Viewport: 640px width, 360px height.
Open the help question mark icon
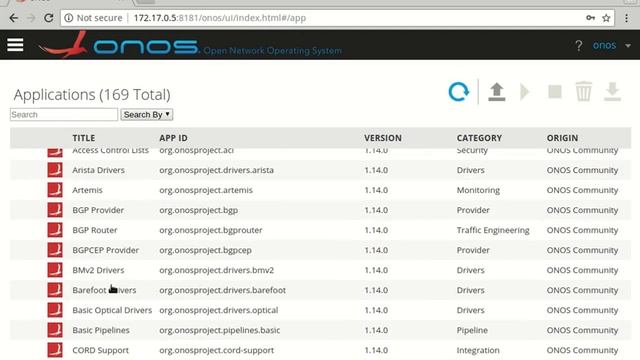pos(578,45)
